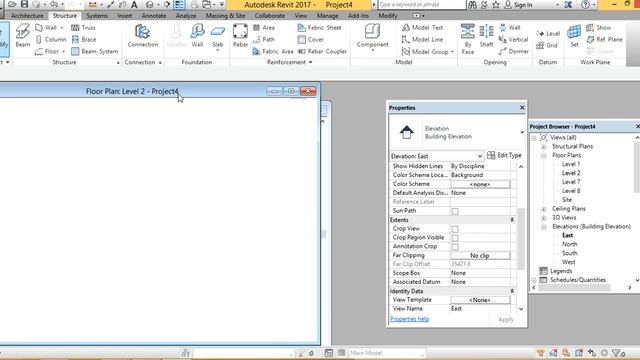Select Area reinforcement tool
Viewport: 640px width, 360px height.
tap(264, 27)
